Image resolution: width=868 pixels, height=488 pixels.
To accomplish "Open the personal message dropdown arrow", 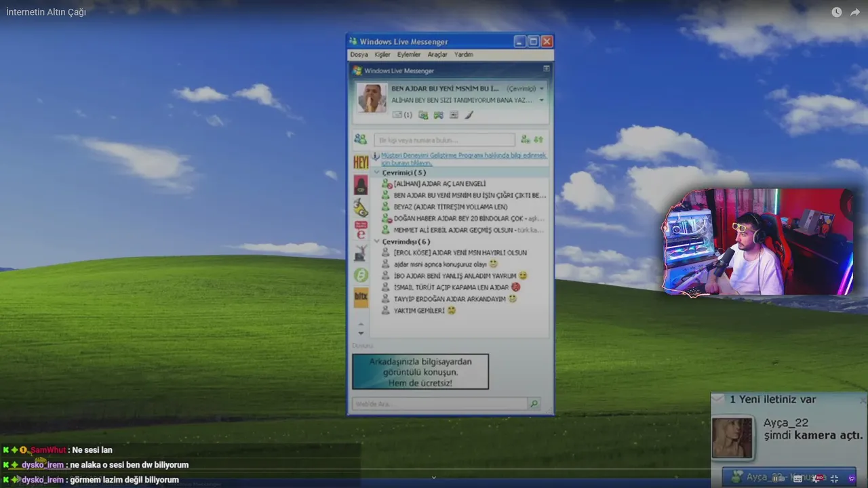I will pos(541,100).
